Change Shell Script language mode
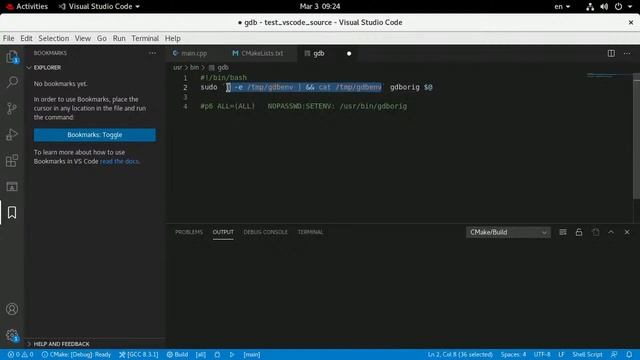 click(x=587, y=355)
